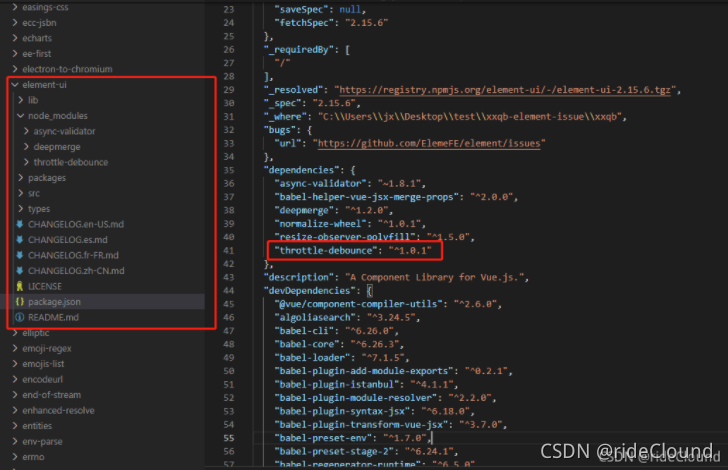Open the registry.npmjs.org resolved URL link
This screenshot has width=728, height=470.
pyautogui.click(x=505, y=90)
